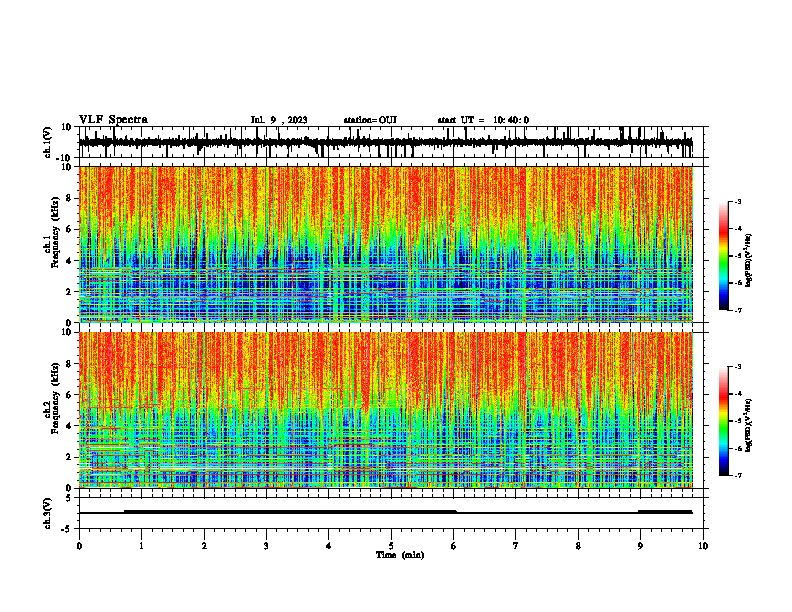Click the date 'Jul 9, 2023' header
This screenshot has height=612, width=792.
pyautogui.click(x=279, y=120)
